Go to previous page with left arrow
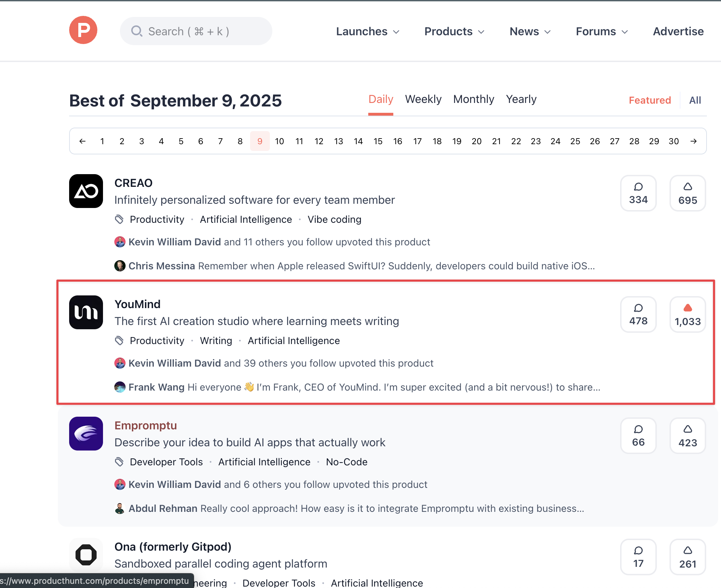The height and width of the screenshot is (588, 721). click(83, 141)
